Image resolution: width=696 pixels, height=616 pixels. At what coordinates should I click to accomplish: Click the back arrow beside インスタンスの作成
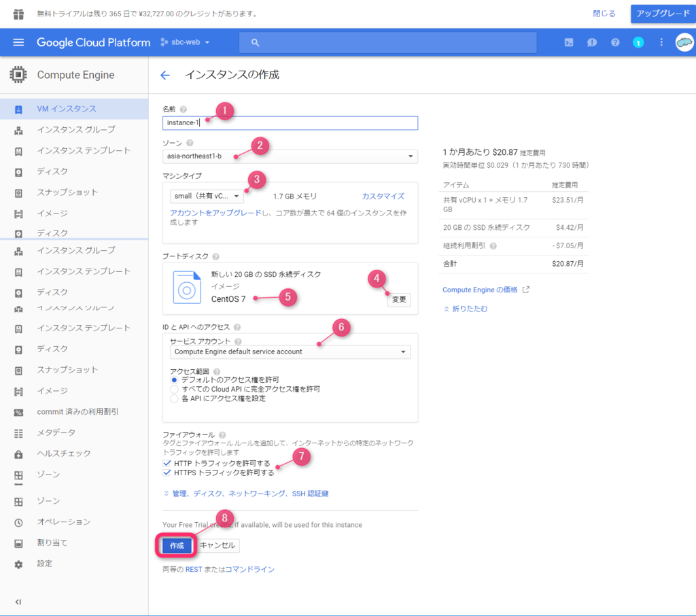point(165,75)
